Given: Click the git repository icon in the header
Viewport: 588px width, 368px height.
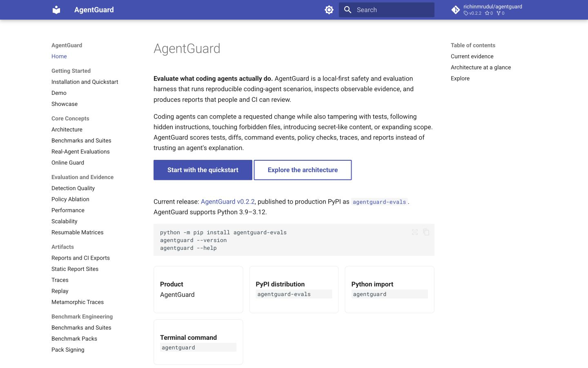Looking at the screenshot, I should point(456,10).
